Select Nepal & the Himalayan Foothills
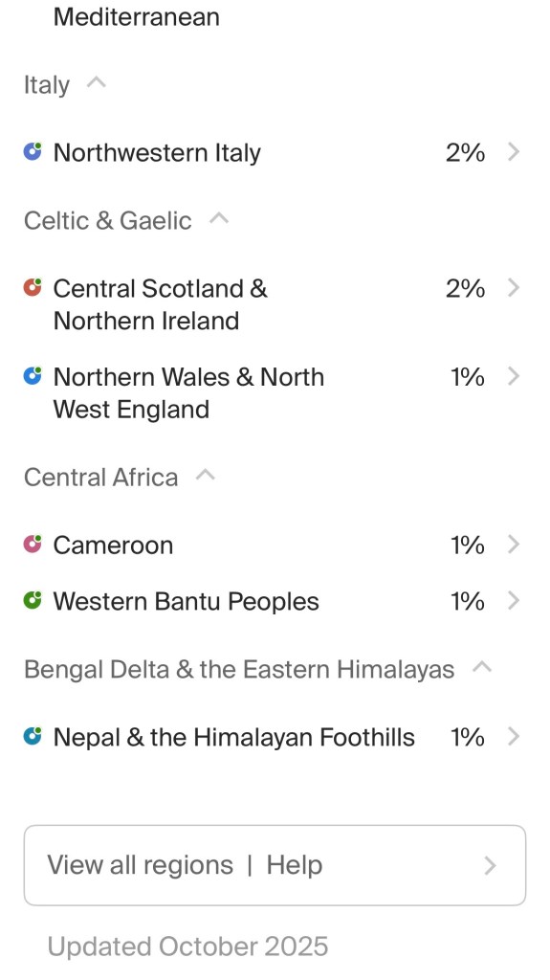Viewport: 550px width, 980px height. click(x=273, y=737)
